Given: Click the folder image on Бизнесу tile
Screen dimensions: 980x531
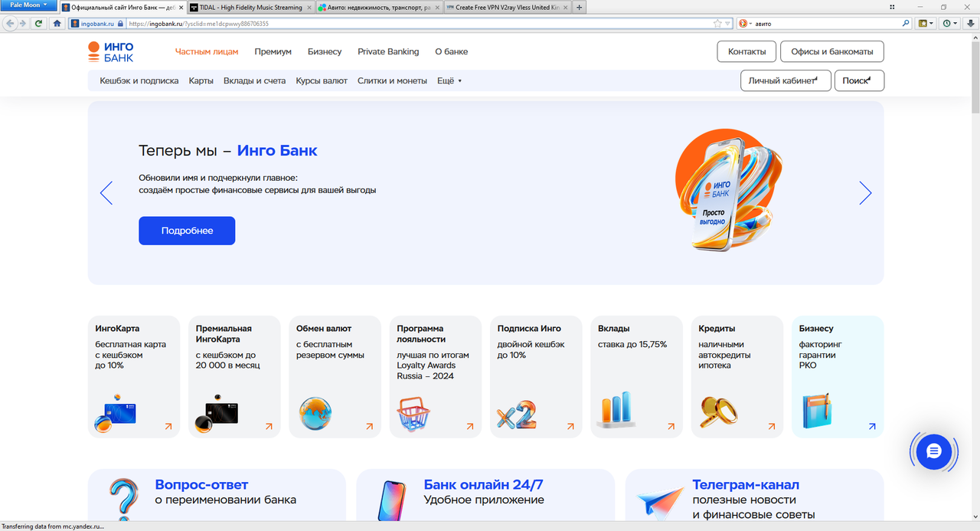Looking at the screenshot, I should tap(816, 411).
